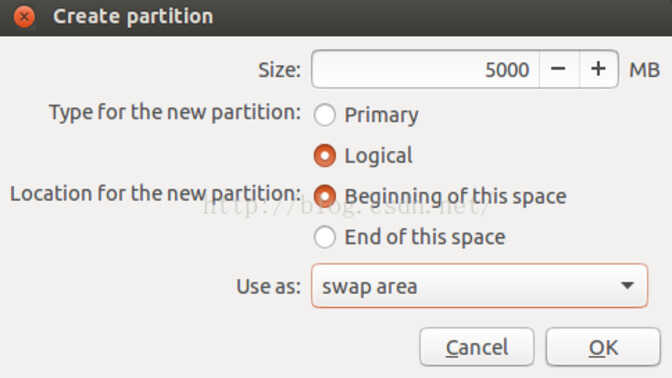Click the Use as: label
This screenshot has width=672, height=378.
[x=269, y=286]
